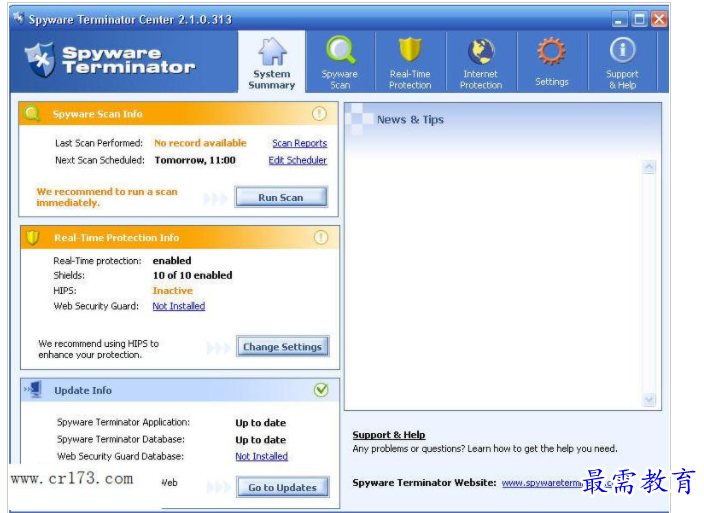Click the '10 of 10 enabled' shields value

[x=193, y=276]
